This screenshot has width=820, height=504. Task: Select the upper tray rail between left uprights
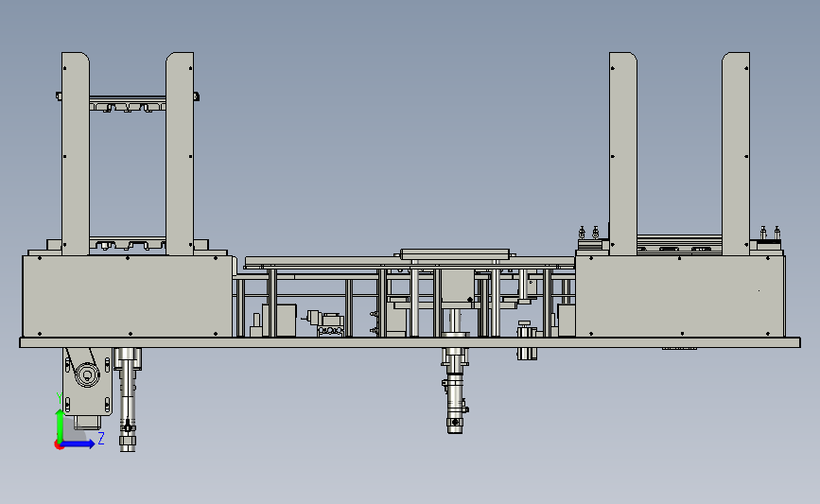pyautogui.click(x=128, y=103)
